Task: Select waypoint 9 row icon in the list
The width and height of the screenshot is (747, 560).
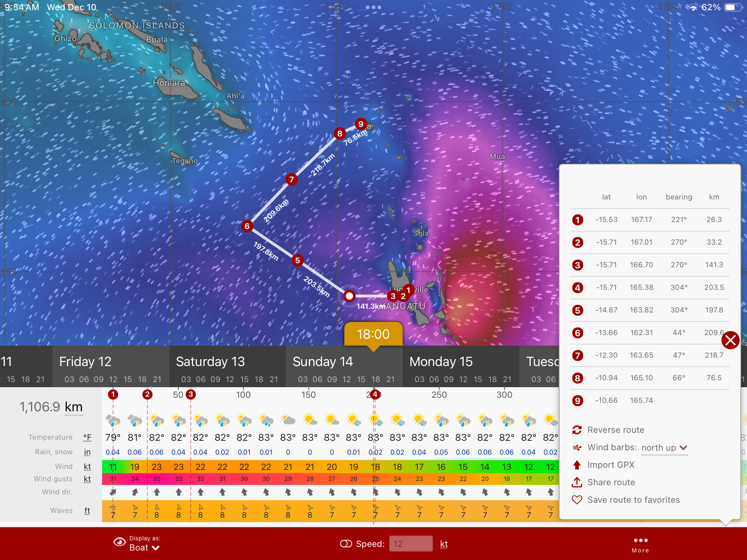Action: point(577,401)
